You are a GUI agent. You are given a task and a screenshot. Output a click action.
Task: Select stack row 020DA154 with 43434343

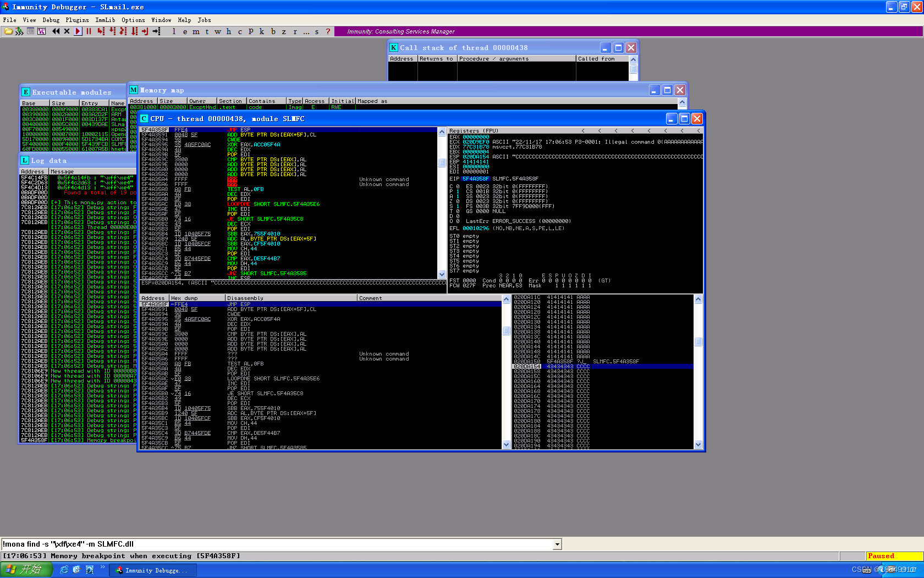click(603, 367)
